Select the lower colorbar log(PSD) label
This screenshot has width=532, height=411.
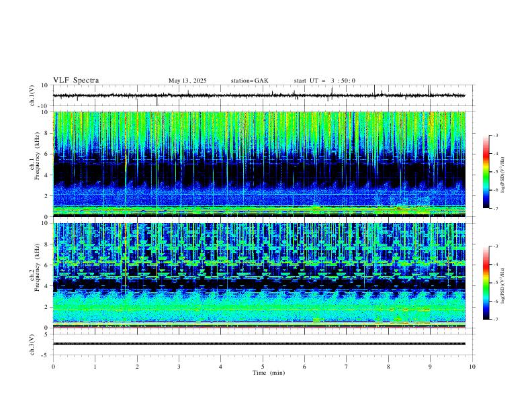tap(502, 285)
